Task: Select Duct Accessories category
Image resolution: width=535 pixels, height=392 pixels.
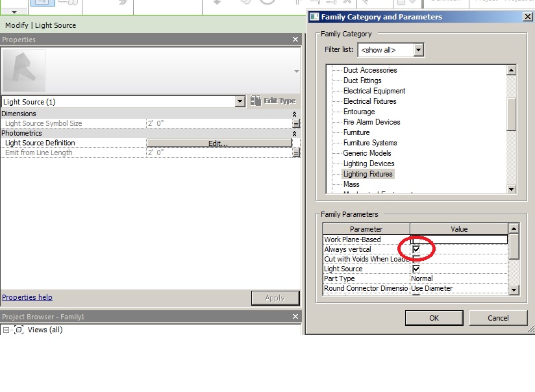Action: tap(370, 70)
